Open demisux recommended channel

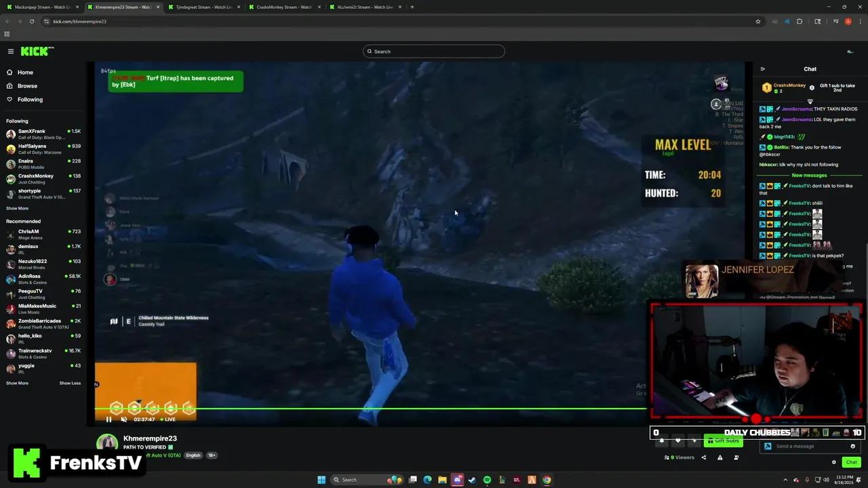coord(43,249)
